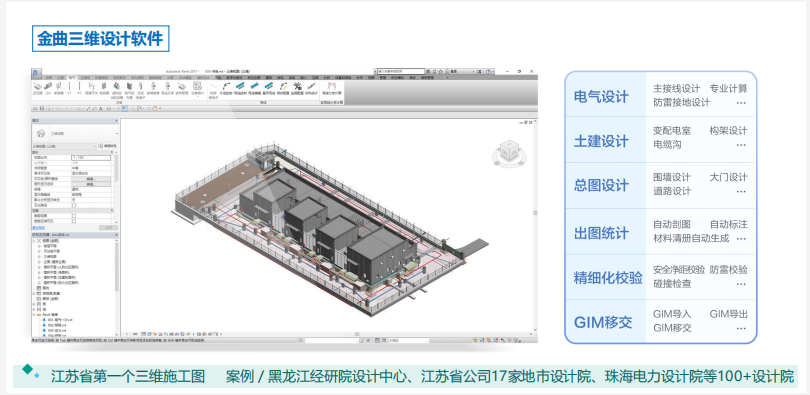Click the horizontal scrollbar under the 3D view
This screenshot has width=810, height=395.
coord(331,334)
